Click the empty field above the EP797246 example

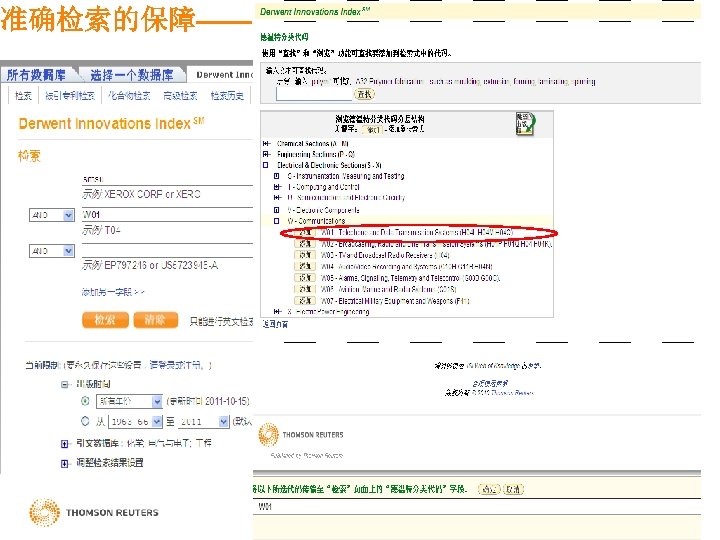[x=168, y=251]
